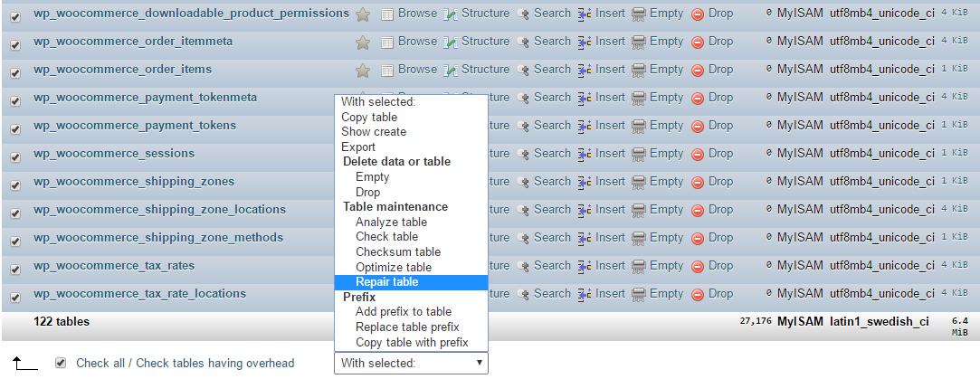Toggle checkbox for wp_woocommerce_tax_rate_locations

[15, 298]
